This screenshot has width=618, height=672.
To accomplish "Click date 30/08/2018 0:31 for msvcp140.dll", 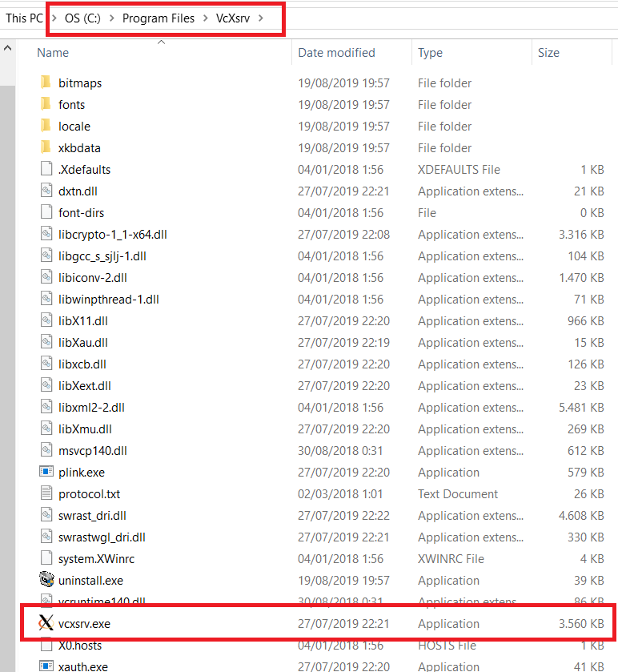I will click(x=340, y=450).
